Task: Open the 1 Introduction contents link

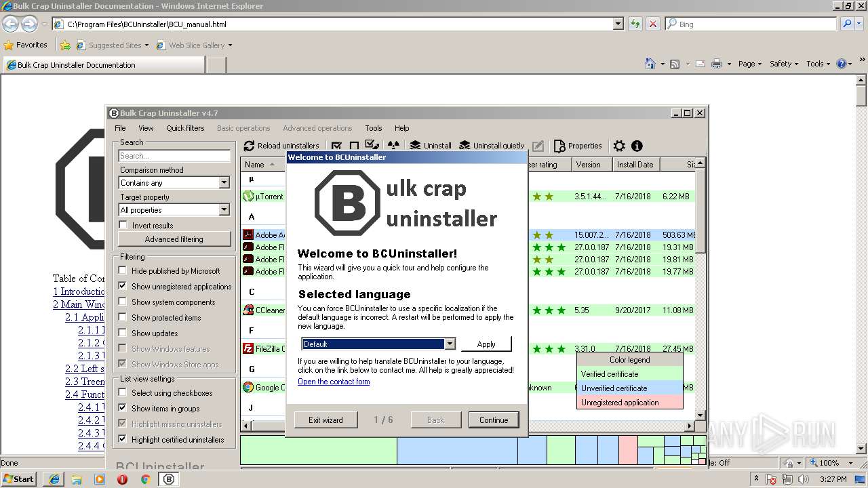Action: 79,291
